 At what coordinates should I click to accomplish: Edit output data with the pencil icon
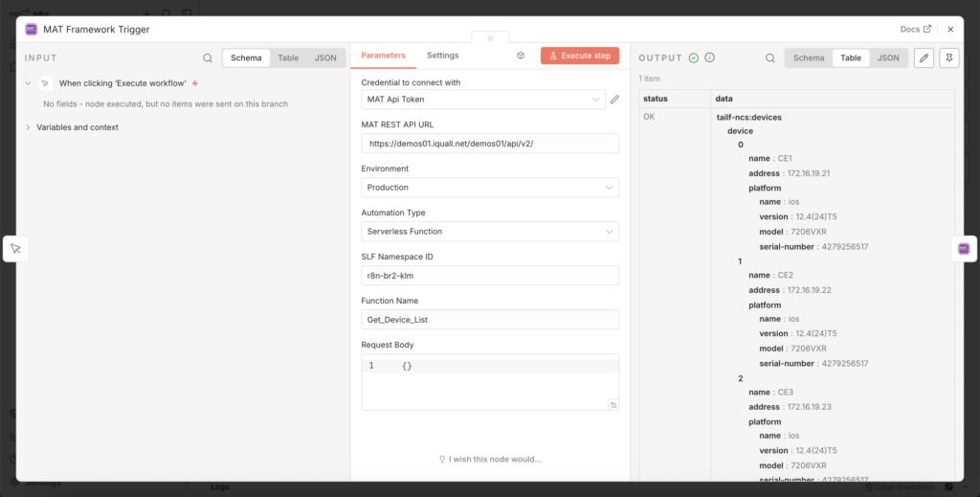[x=924, y=58]
